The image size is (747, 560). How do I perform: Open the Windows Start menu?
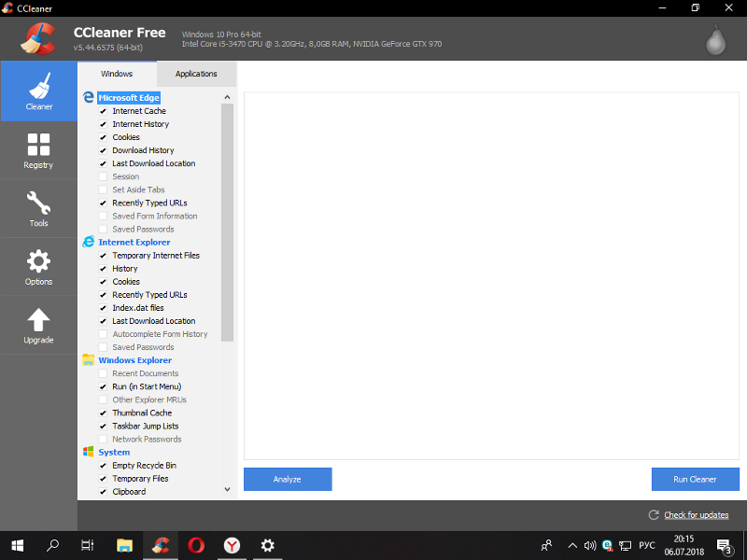point(18,545)
